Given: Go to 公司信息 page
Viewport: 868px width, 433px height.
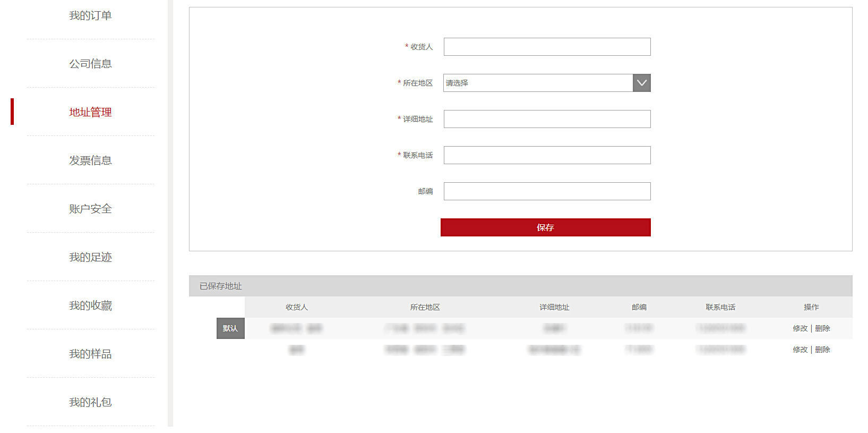Looking at the screenshot, I should [x=90, y=64].
